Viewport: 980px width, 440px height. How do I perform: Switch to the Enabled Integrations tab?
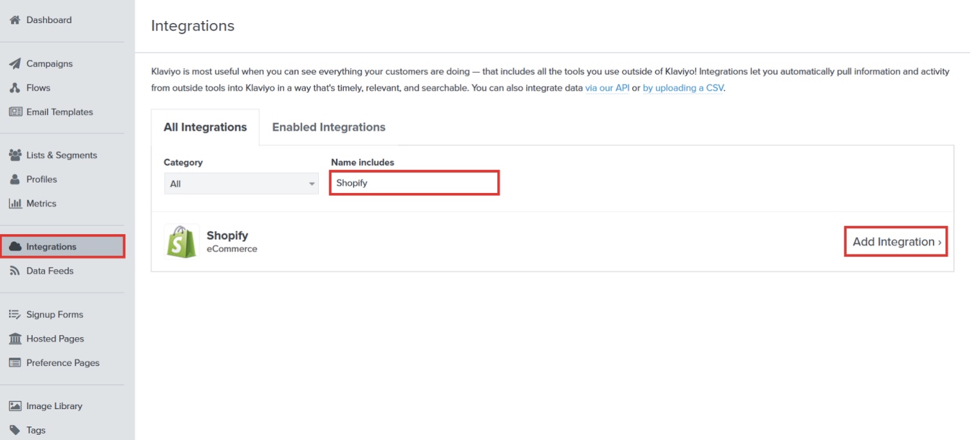pyautogui.click(x=328, y=127)
